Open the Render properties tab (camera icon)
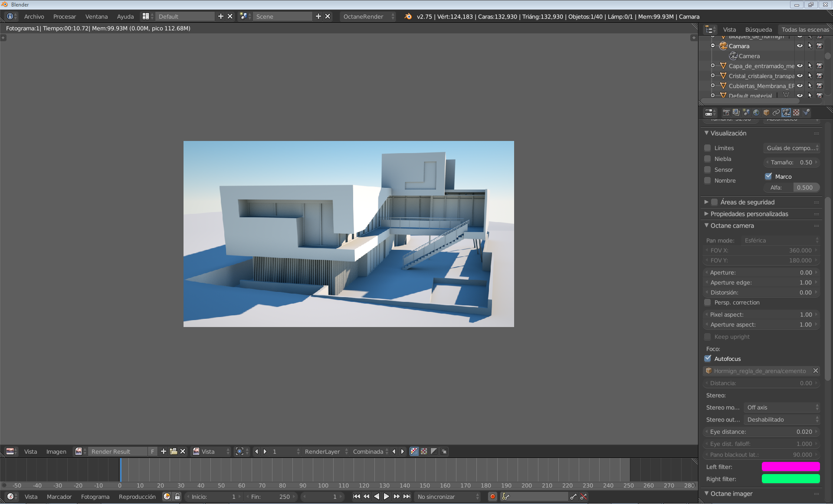Screen dimensions: 833x504 coord(727,112)
